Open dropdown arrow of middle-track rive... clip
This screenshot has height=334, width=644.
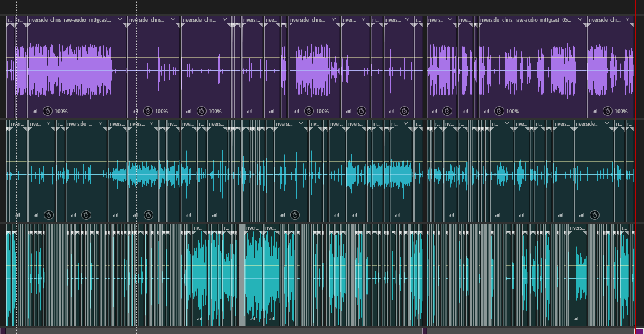[x=48, y=123]
